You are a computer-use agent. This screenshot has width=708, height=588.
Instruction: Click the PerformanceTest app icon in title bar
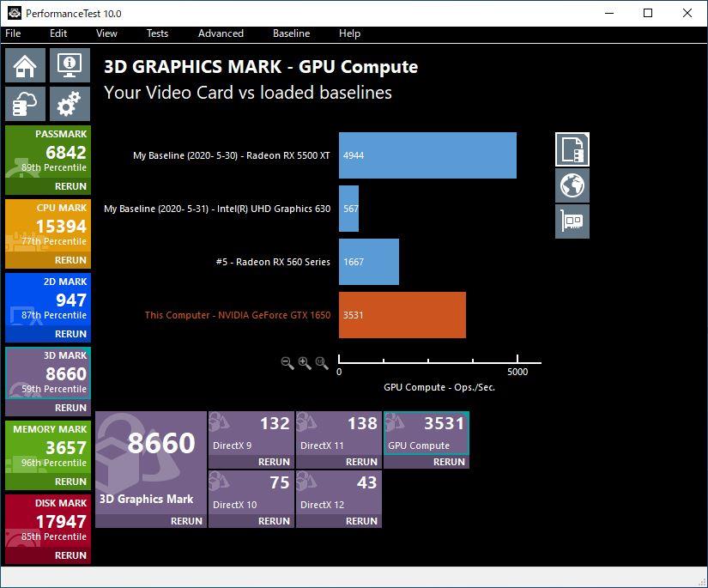pyautogui.click(x=14, y=13)
